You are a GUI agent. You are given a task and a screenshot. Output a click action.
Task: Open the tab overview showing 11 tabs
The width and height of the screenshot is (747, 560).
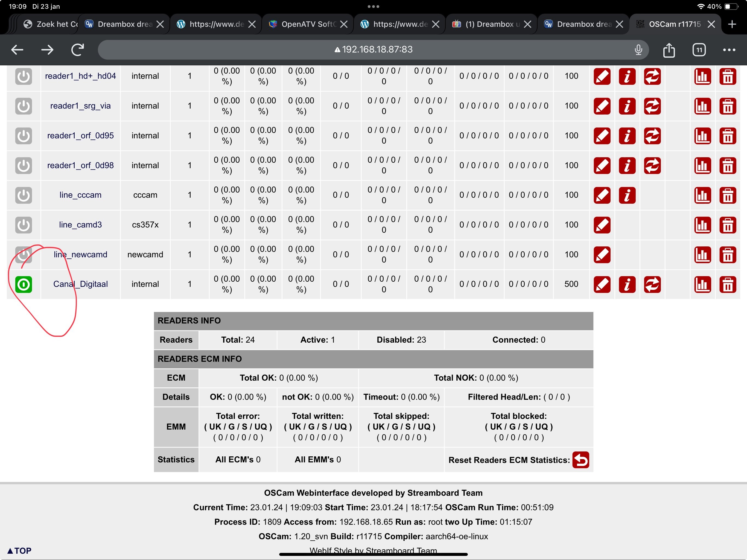click(x=699, y=50)
